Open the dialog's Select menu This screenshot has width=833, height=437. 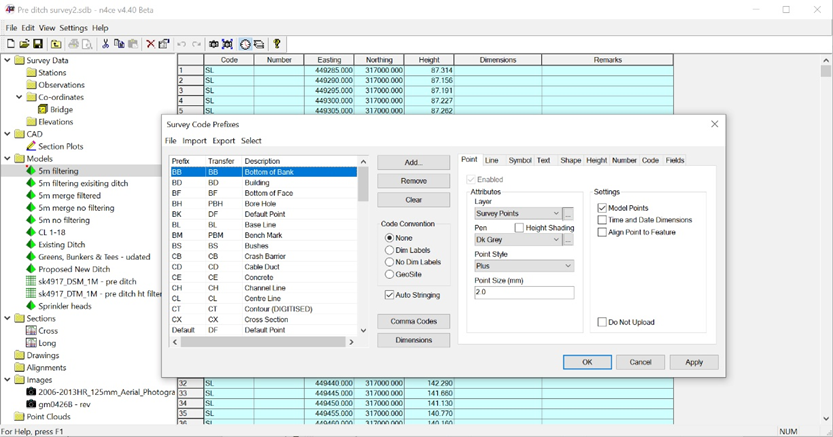pyautogui.click(x=251, y=141)
